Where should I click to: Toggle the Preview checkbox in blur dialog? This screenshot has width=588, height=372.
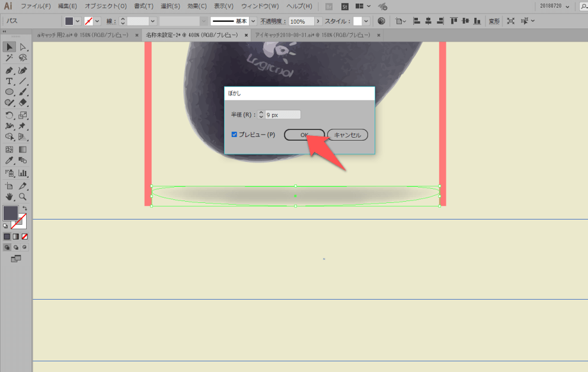click(234, 135)
